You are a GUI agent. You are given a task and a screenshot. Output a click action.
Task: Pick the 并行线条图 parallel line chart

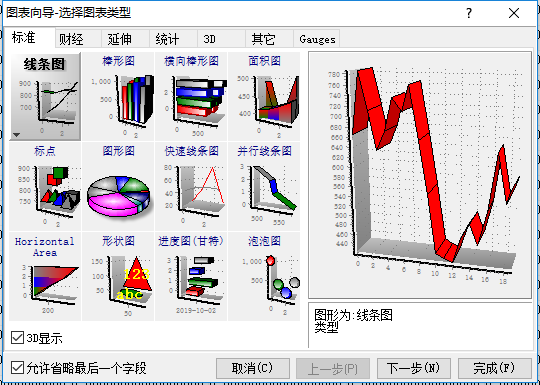click(264, 186)
